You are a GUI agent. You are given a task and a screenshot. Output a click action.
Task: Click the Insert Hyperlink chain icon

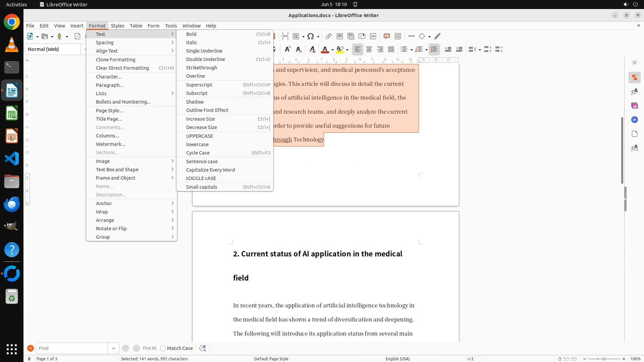click(x=328, y=36)
